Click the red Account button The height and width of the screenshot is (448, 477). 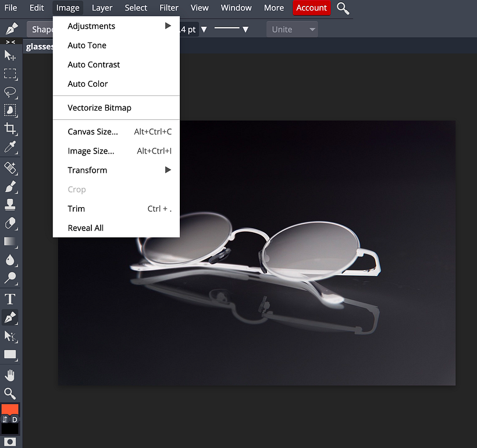pyautogui.click(x=312, y=8)
